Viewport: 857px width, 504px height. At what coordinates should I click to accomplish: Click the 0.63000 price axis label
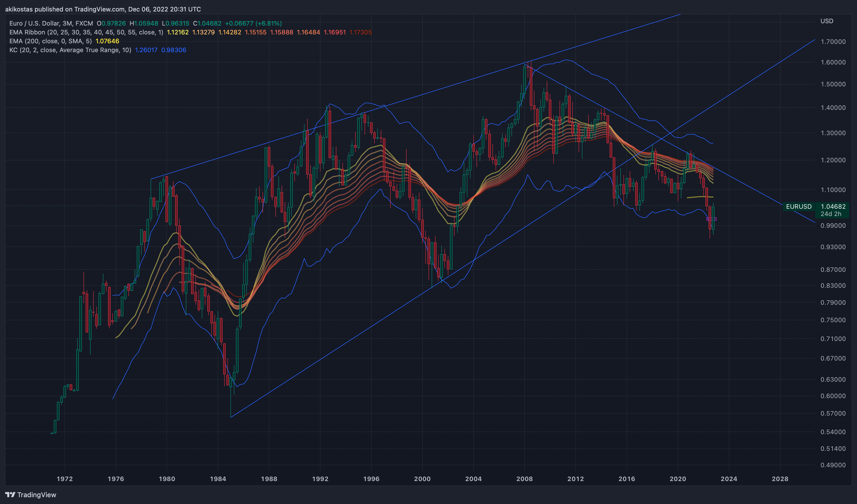tap(833, 379)
